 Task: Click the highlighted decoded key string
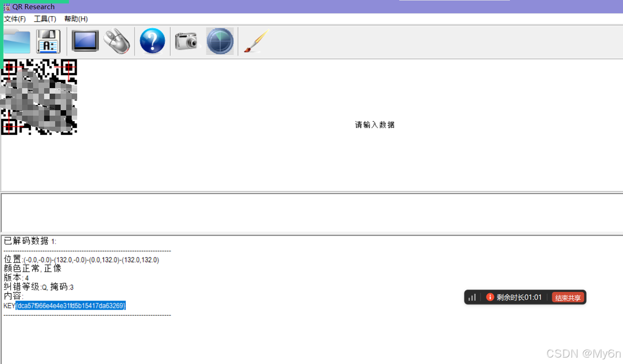[x=71, y=306]
